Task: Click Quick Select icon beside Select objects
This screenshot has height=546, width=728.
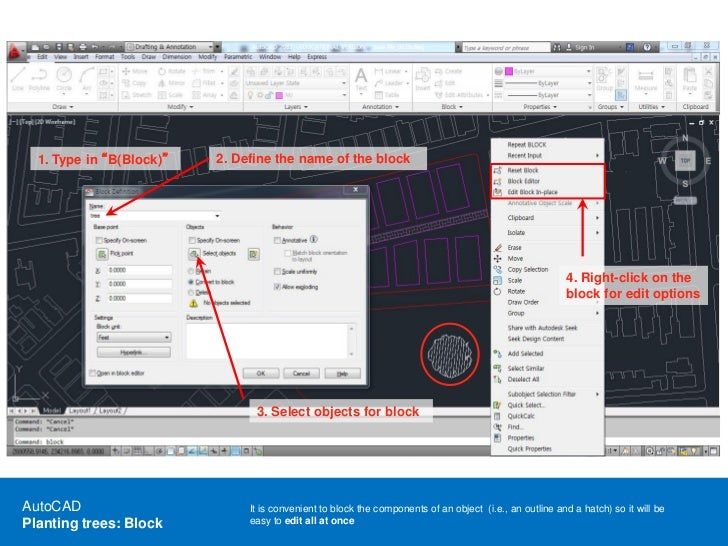Action: pos(254,254)
